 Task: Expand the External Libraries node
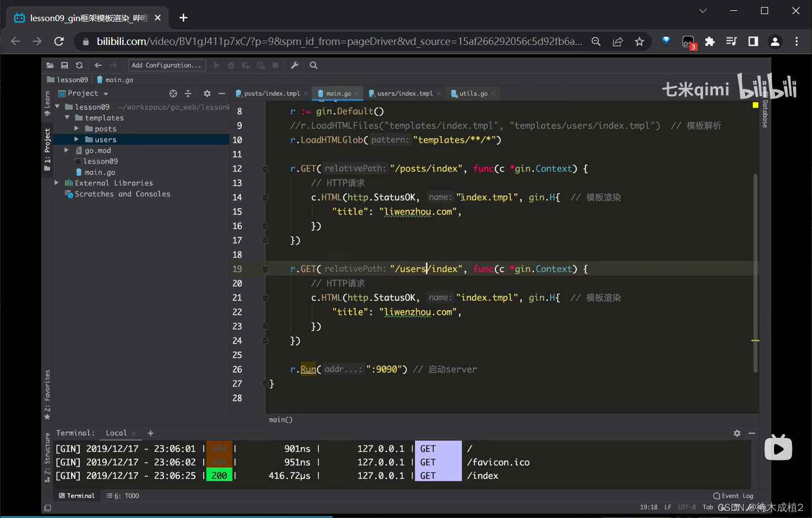click(x=57, y=183)
